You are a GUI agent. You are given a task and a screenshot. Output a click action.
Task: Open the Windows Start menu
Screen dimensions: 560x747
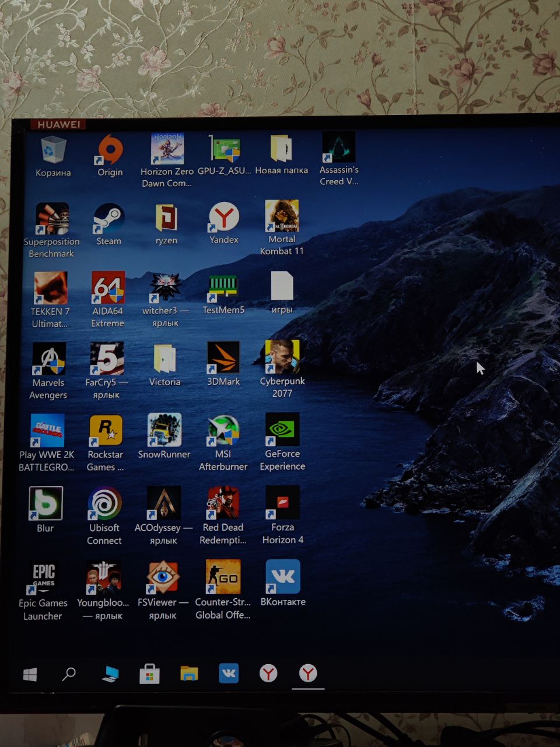click(30, 675)
